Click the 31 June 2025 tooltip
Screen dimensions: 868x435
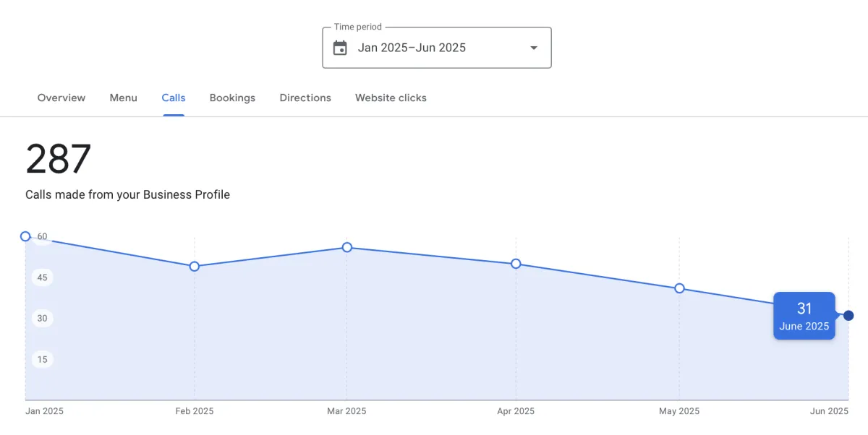point(804,316)
